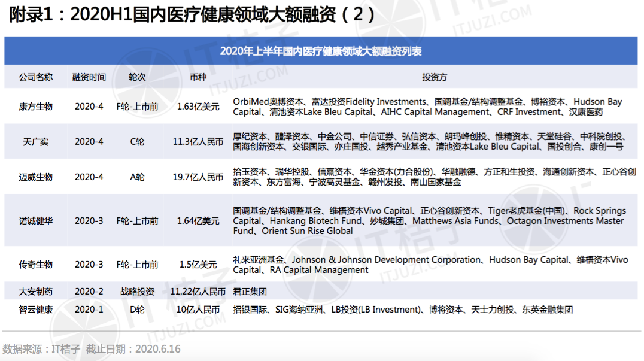Click the amount 1.63亿美元
The image size is (644, 361).
tap(198, 107)
